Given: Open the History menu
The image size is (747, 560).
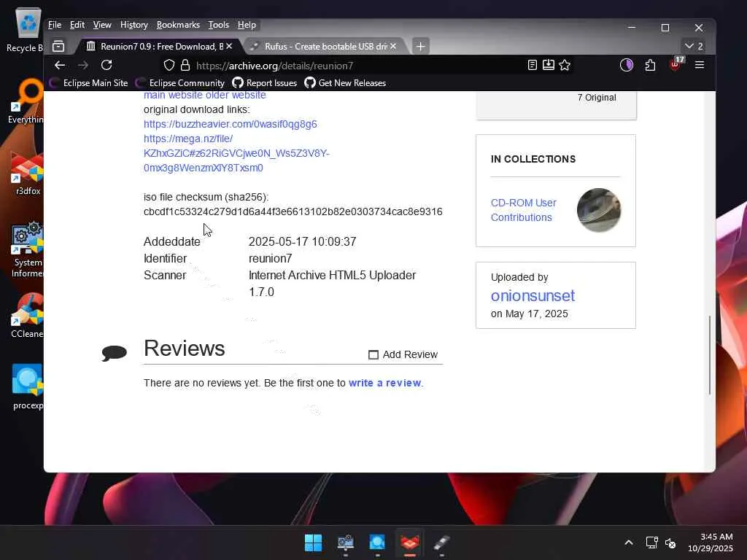Looking at the screenshot, I should coord(134,25).
